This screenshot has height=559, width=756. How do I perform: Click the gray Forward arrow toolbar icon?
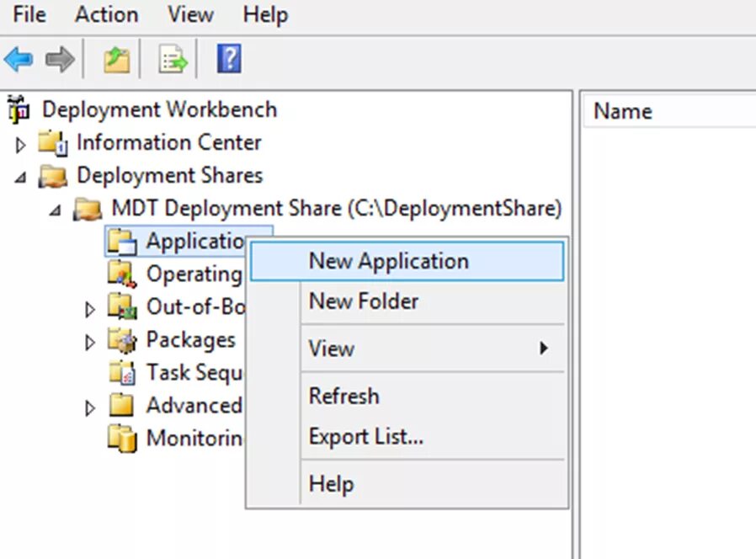click(x=60, y=59)
